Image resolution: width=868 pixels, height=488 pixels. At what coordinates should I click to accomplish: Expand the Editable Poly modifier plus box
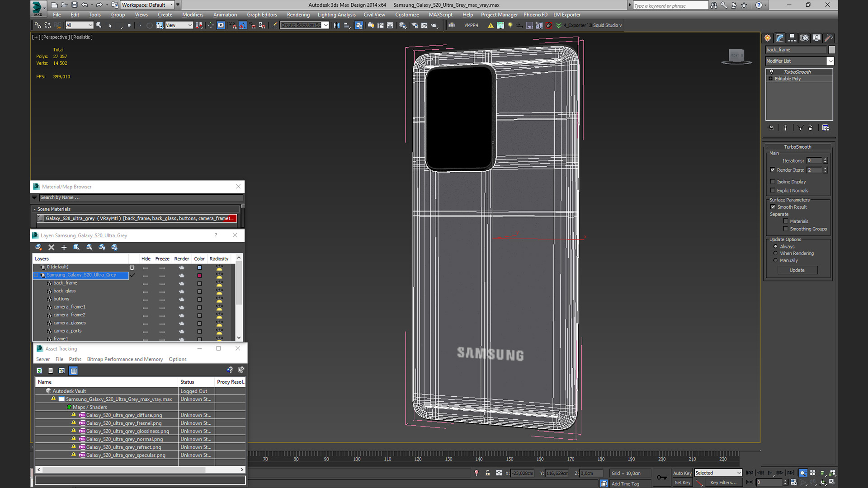coord(771,79)
